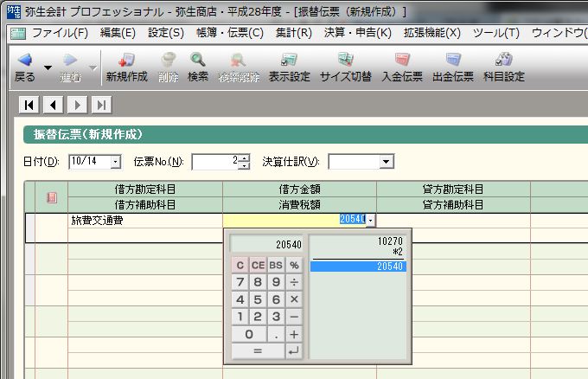Image resolution: width=588 pixels, height=379 pixels.
Task: Open the dropdown arrow beside 戻る
Action: (48, 67)
